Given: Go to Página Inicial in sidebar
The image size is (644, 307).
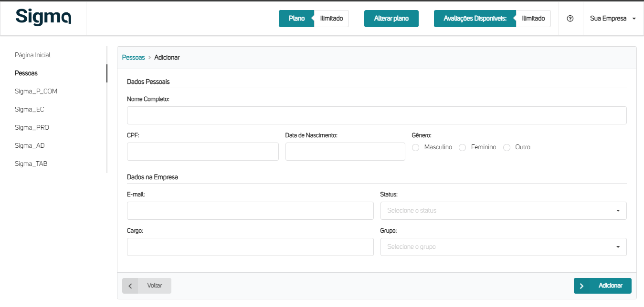Looking at the screenshot, I should (x=32, y=55).
